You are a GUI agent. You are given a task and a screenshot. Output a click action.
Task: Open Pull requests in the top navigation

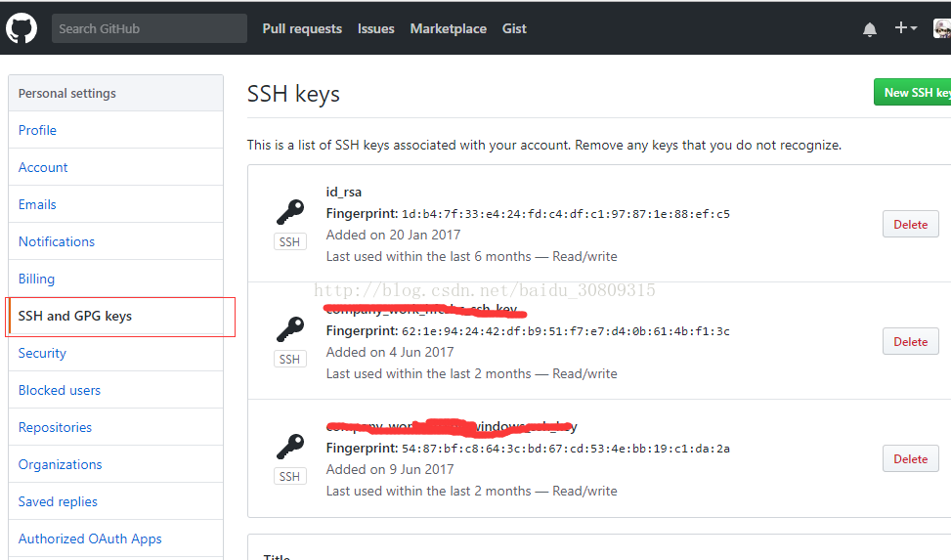[302, 28]
